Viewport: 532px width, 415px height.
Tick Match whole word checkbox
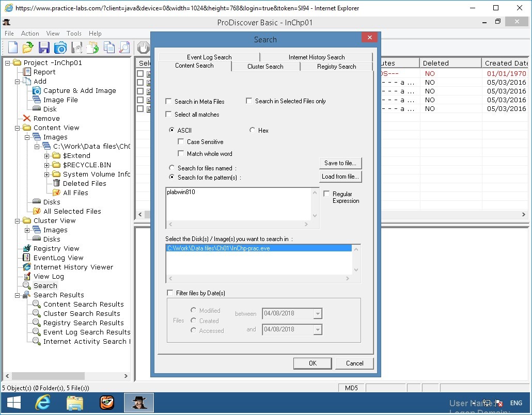tap(180, 153)
